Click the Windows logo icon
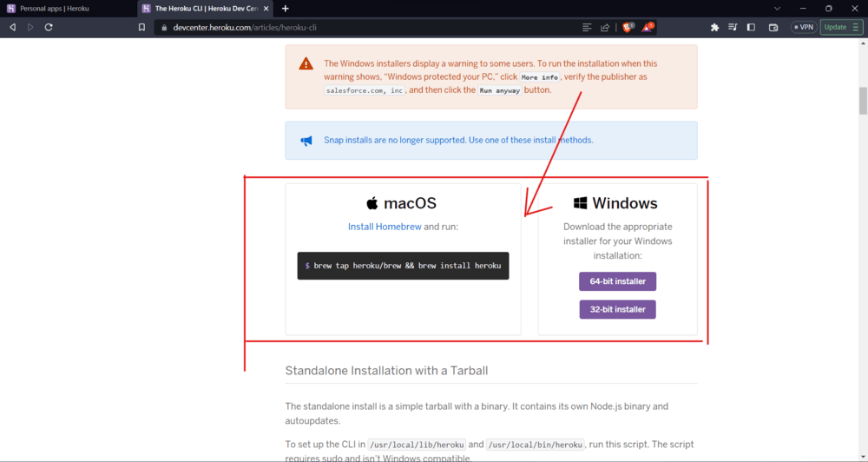Screen dimensions: 868x462 point(580,202)
